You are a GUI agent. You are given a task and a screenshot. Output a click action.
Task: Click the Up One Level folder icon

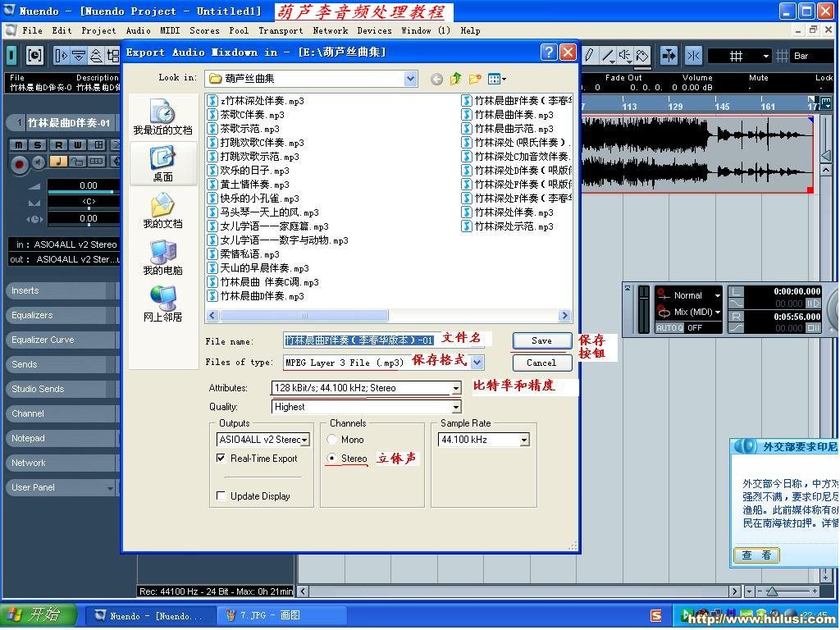tap(456, 80)
